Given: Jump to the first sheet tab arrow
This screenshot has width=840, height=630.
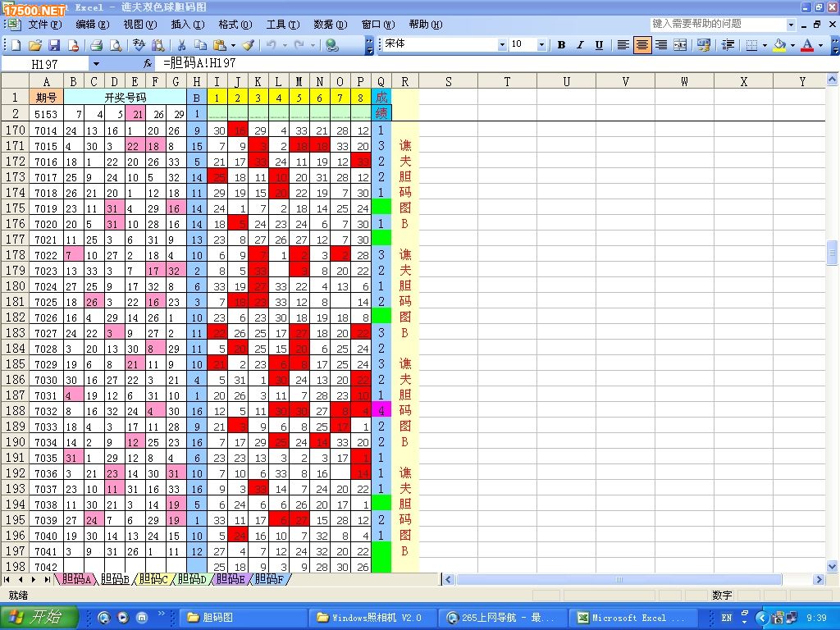Looking at the screenshot, I should tap(7, 579).
